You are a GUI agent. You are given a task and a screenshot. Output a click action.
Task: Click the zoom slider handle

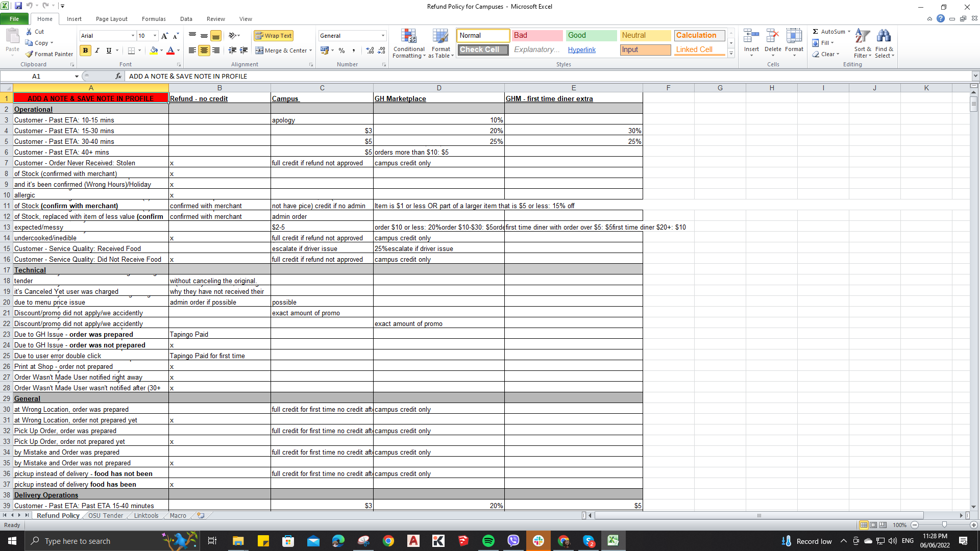pos(944,525)
